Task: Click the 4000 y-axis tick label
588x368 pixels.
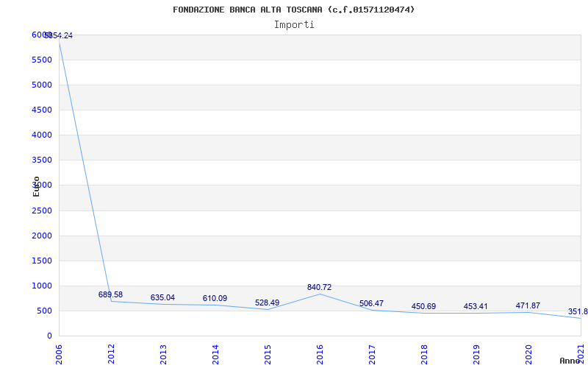Action: (42, 135)
